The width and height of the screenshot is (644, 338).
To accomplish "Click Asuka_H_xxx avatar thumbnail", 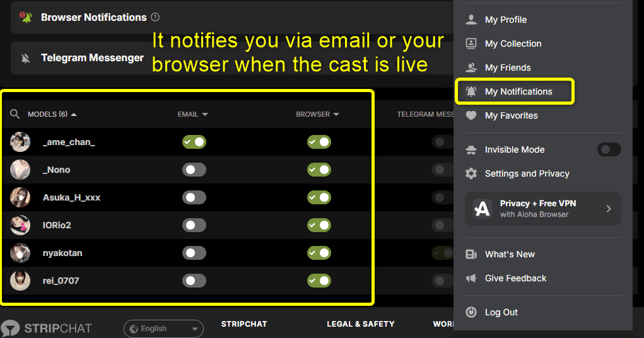I will point(20,197).
